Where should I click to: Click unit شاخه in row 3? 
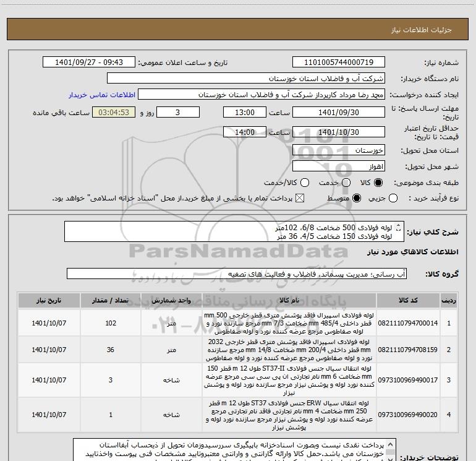(x=171, y=380)
